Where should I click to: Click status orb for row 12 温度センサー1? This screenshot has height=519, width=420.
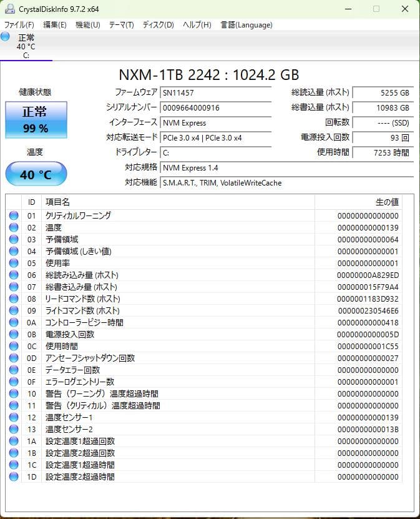pos(14,417)
